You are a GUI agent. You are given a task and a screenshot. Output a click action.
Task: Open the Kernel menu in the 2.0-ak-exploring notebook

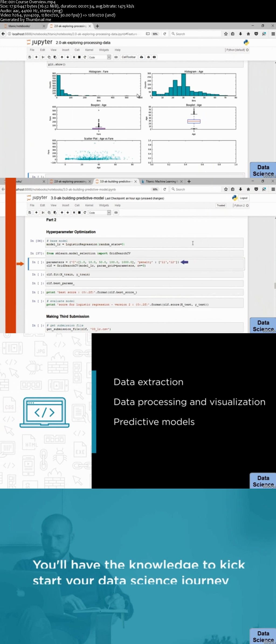click(x=89, y=50)
